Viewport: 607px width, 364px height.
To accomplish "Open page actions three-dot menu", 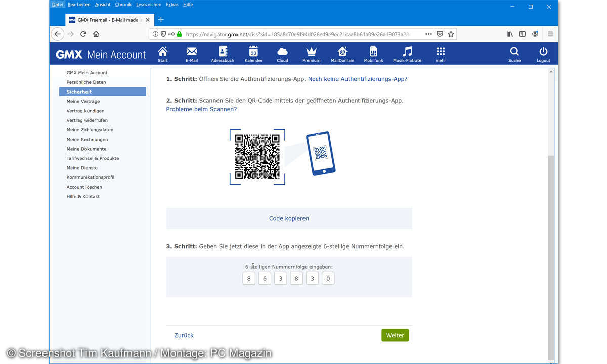I will (428, 34).
